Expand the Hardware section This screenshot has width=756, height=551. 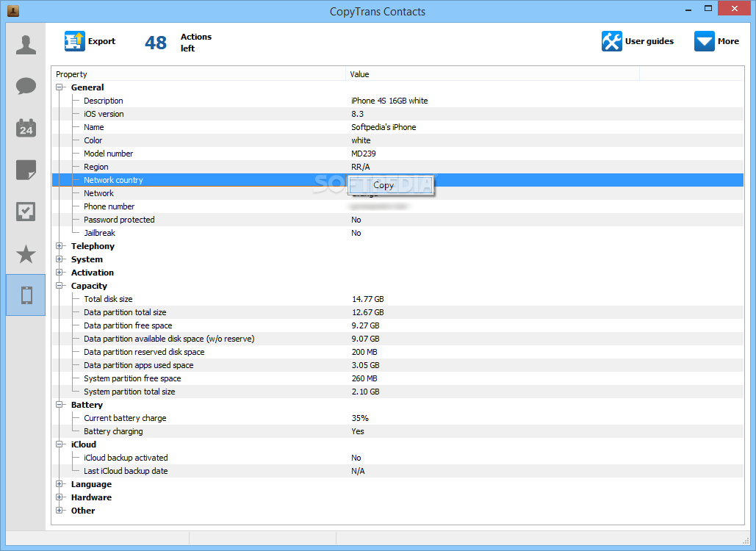[x=60, y=497]
